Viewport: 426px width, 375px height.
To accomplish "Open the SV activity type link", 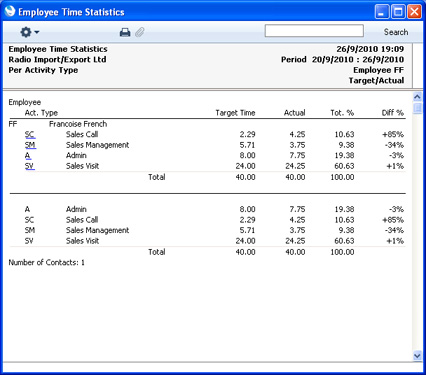I will coord(30,166).
